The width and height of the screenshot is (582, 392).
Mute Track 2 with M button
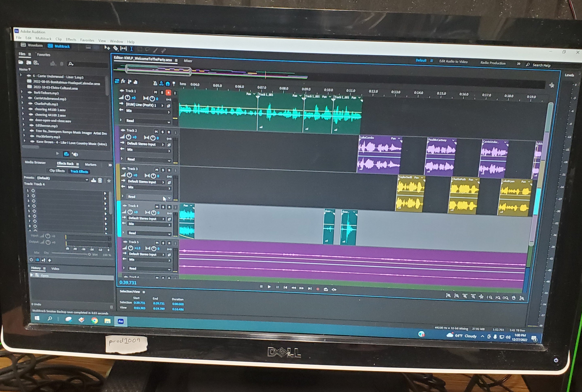[156, 132]
